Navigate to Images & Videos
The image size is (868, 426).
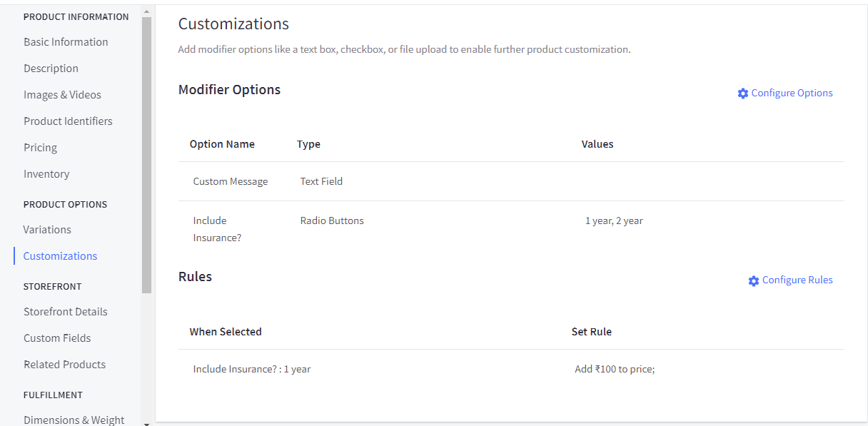click(62, 95)
